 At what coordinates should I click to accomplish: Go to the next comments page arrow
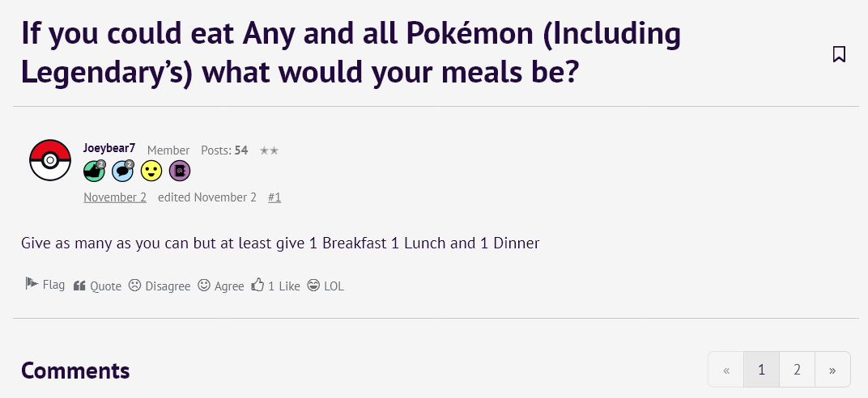coord(832,370)
